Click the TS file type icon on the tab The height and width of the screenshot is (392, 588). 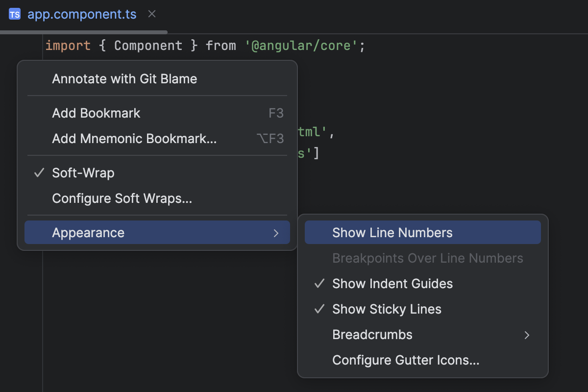click(x=14, y=14)
